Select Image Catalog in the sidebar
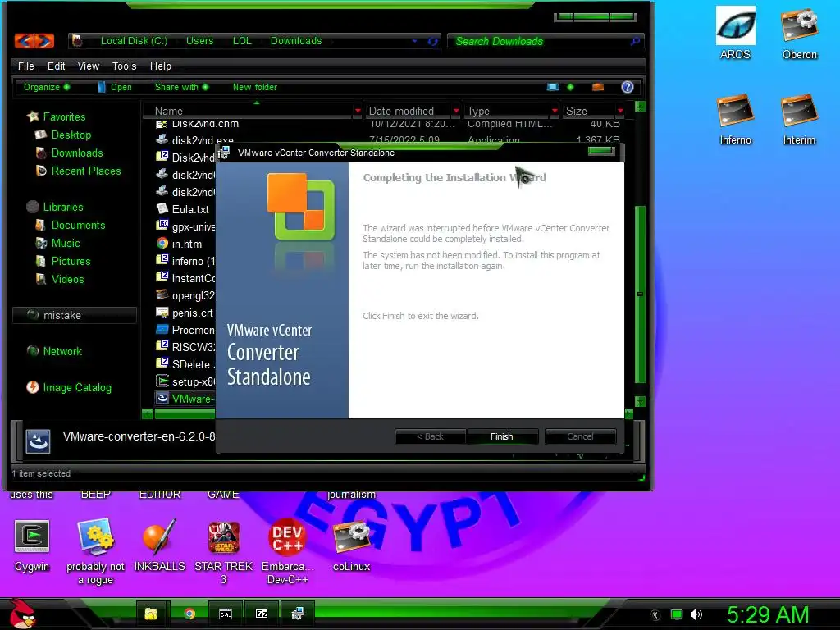 pos(69,387)
